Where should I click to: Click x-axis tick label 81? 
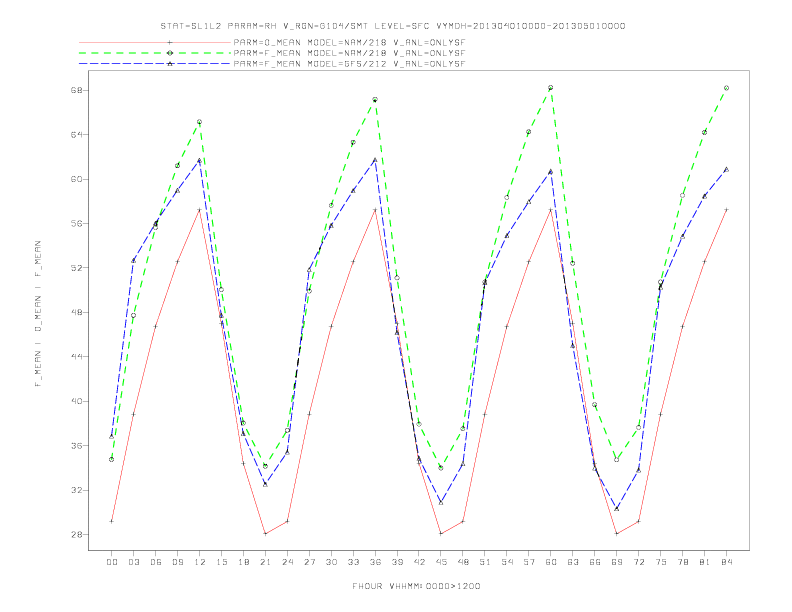705,562
